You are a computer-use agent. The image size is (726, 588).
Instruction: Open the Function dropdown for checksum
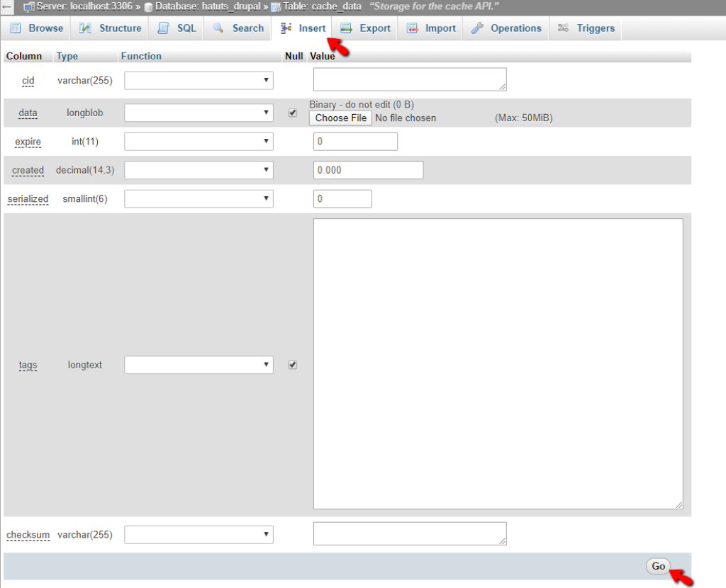click(199, 534)
